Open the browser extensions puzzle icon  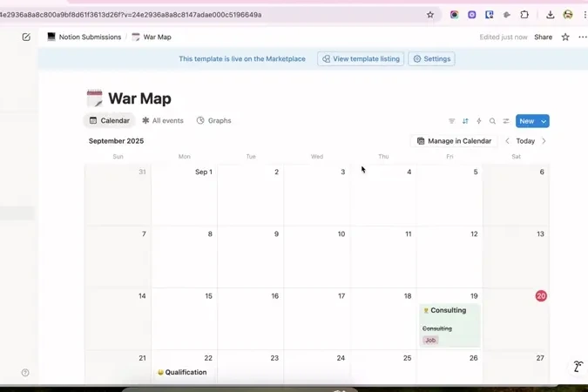[524, 15]
